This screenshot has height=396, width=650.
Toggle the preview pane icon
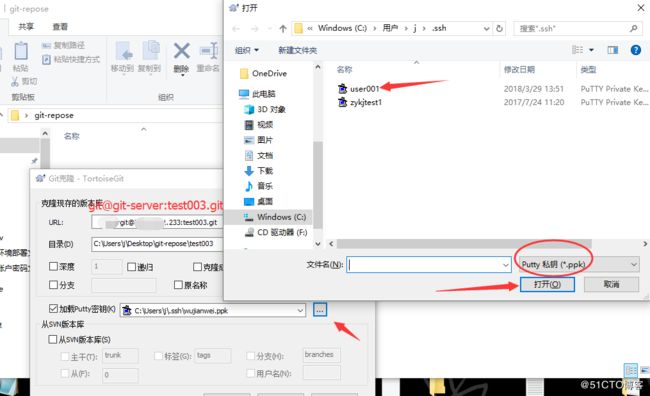click(613, 50)
